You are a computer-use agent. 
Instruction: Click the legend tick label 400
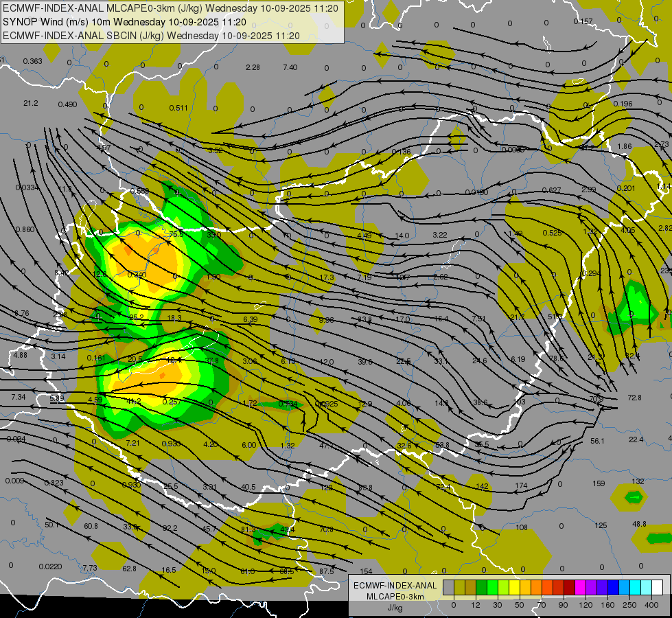point(651,605)
